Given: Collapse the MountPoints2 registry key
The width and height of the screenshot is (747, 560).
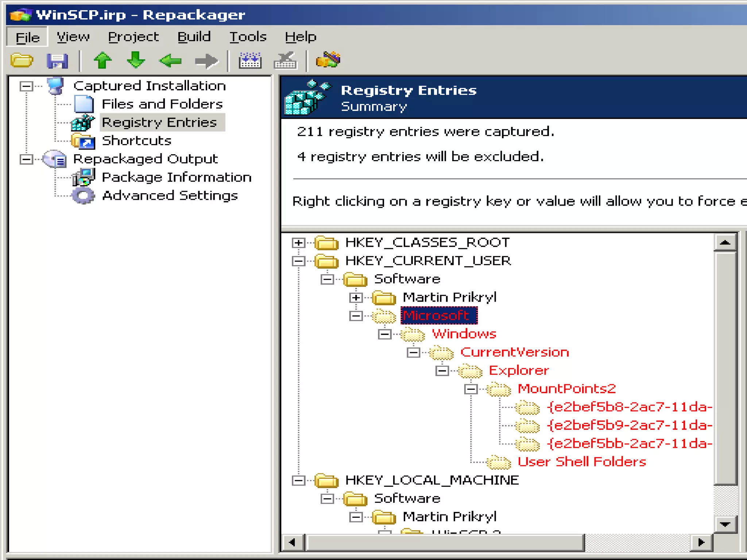Looking at the screenshot, I should coord(471,389).
